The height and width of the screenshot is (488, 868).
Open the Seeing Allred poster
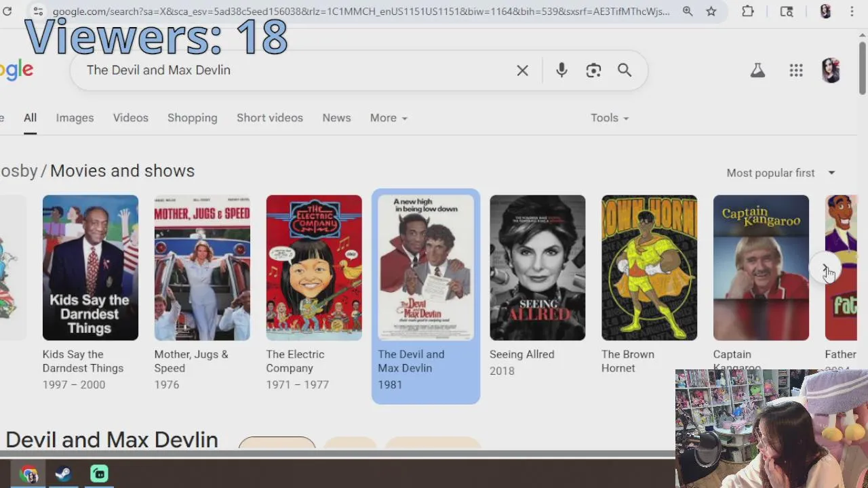[x=538, y=268]
